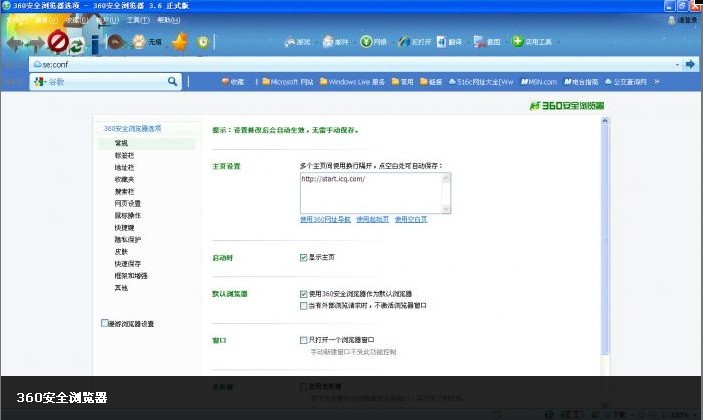
Task: Check the 傲游浏览器设置 checkbox in sidebar
Action: pos(104,323)
